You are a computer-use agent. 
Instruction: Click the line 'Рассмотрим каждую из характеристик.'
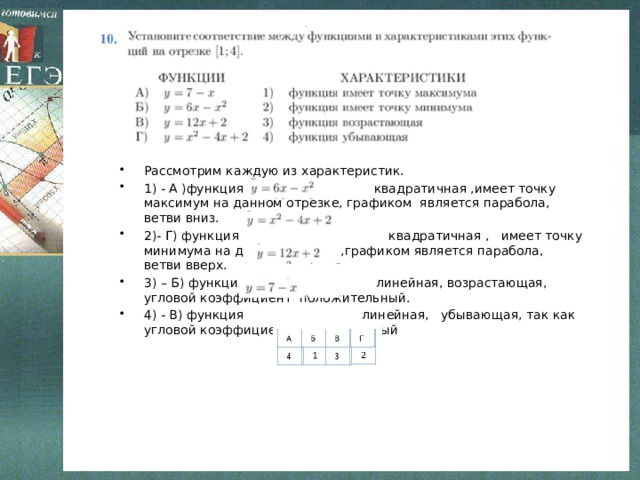tap(274, 171)
